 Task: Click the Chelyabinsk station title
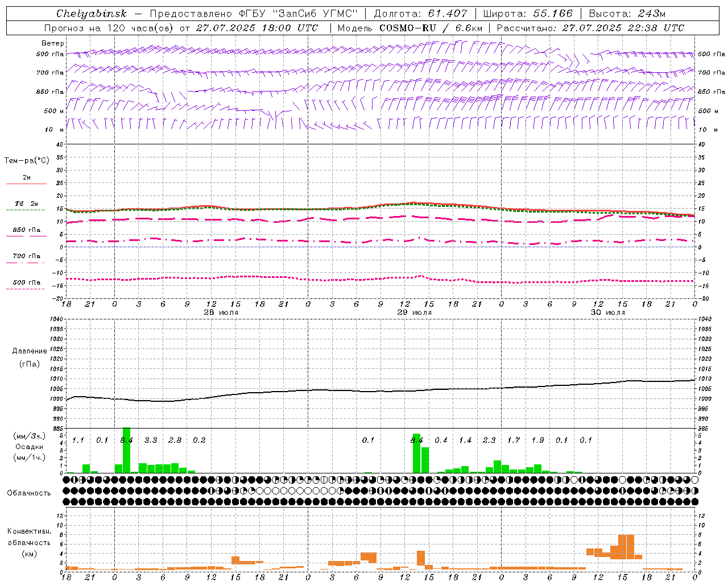click(x=92, y=14)
